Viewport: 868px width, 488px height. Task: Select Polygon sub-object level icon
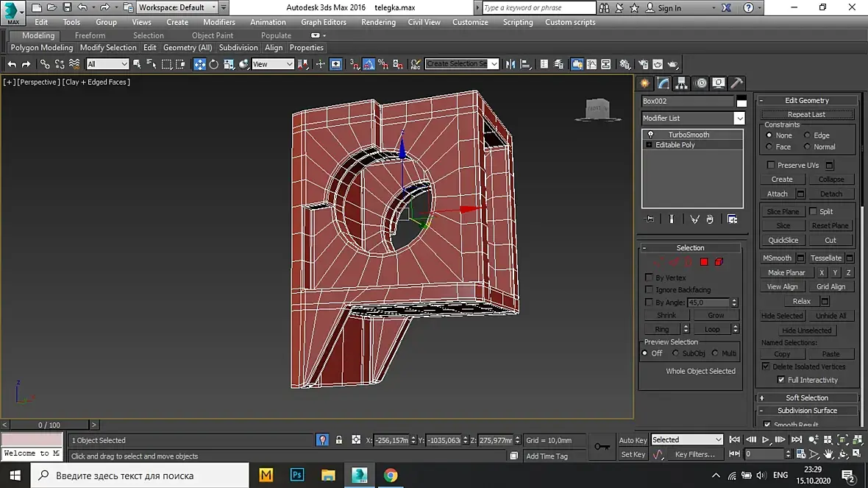click(x=704, y=262)
